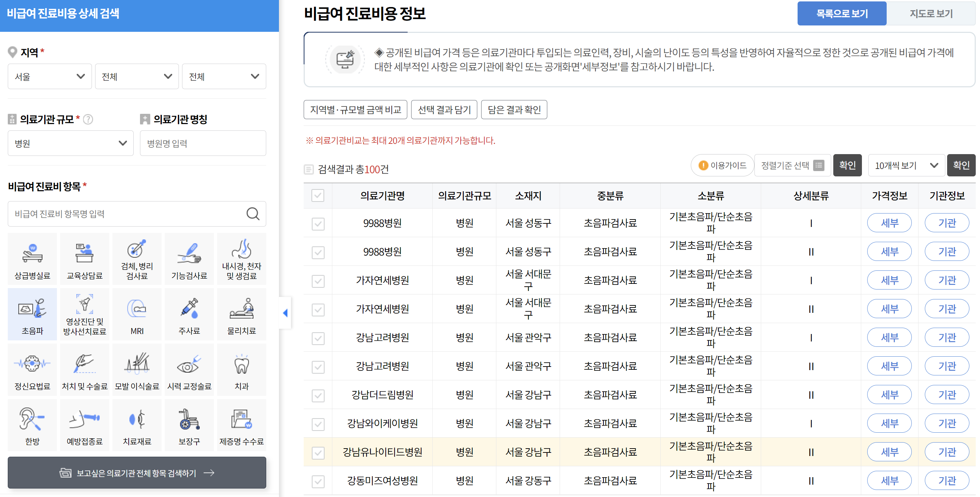980x497 pixels.
Task: Open the 서울 region dropdown
Action: (x=49, y=76)
